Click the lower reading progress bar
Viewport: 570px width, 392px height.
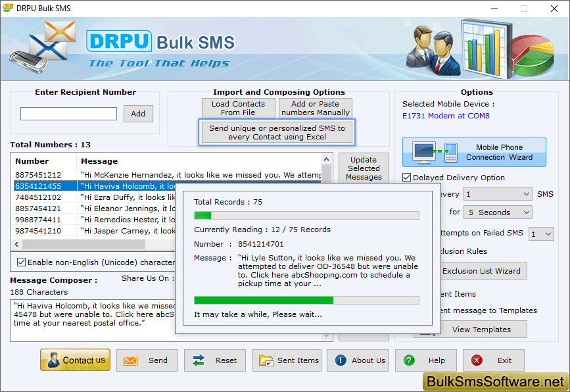[306, 300]
